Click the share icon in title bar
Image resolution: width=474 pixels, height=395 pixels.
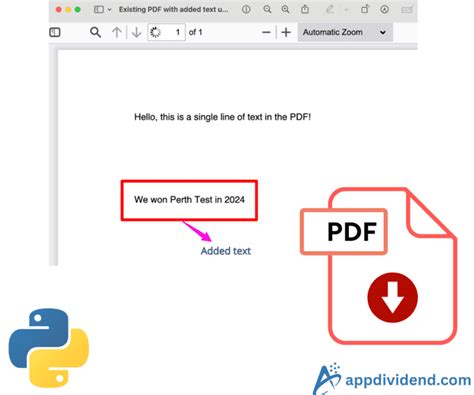point(305,9)
